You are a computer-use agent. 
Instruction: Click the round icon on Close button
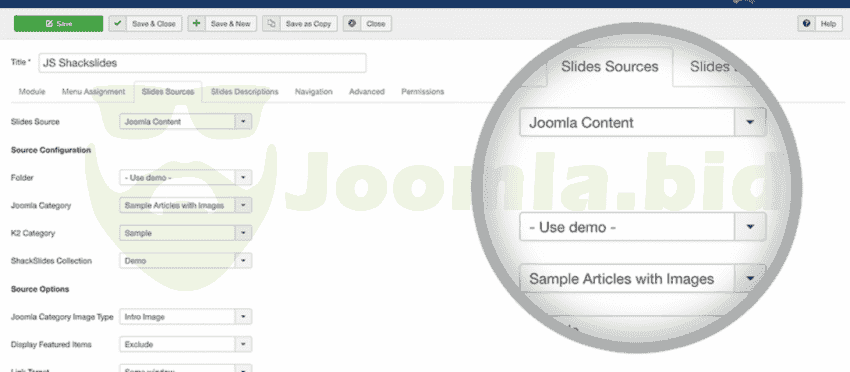(352, 24)
